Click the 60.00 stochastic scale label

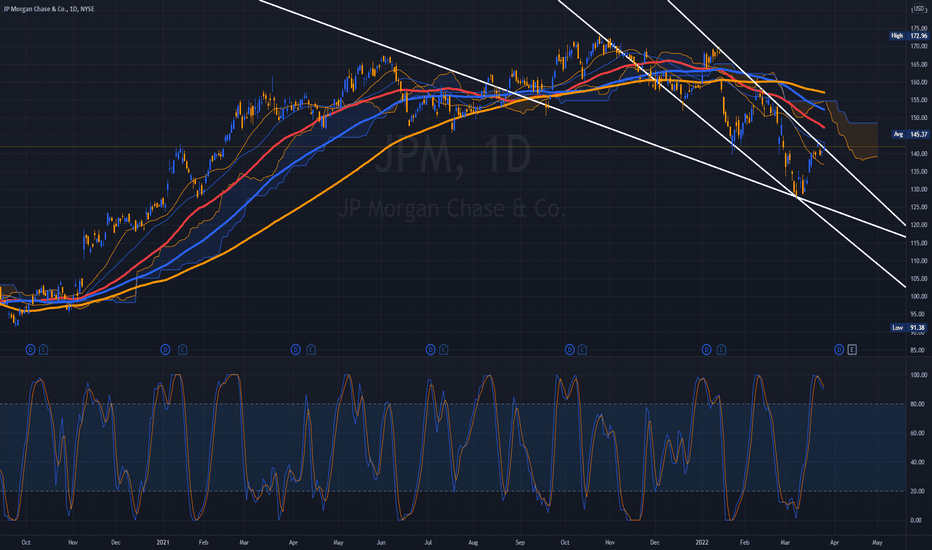pos(918,433)
